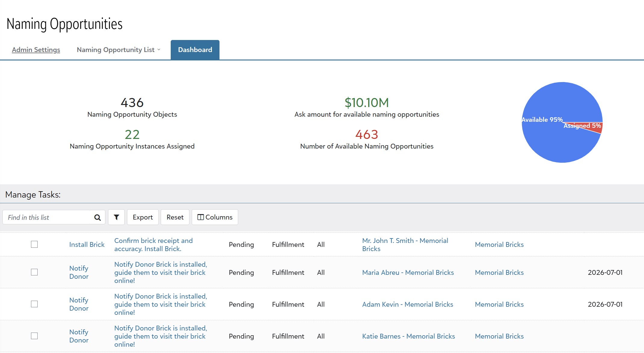The image size is (644, 353).
Task: Open the filter funnel icon
Action: point(117,217)
